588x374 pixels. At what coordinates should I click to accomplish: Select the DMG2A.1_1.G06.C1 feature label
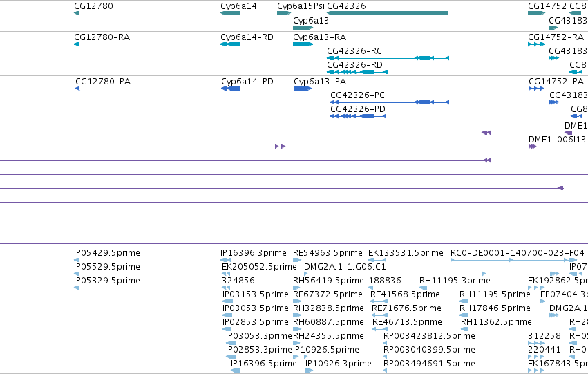point(345,267)
